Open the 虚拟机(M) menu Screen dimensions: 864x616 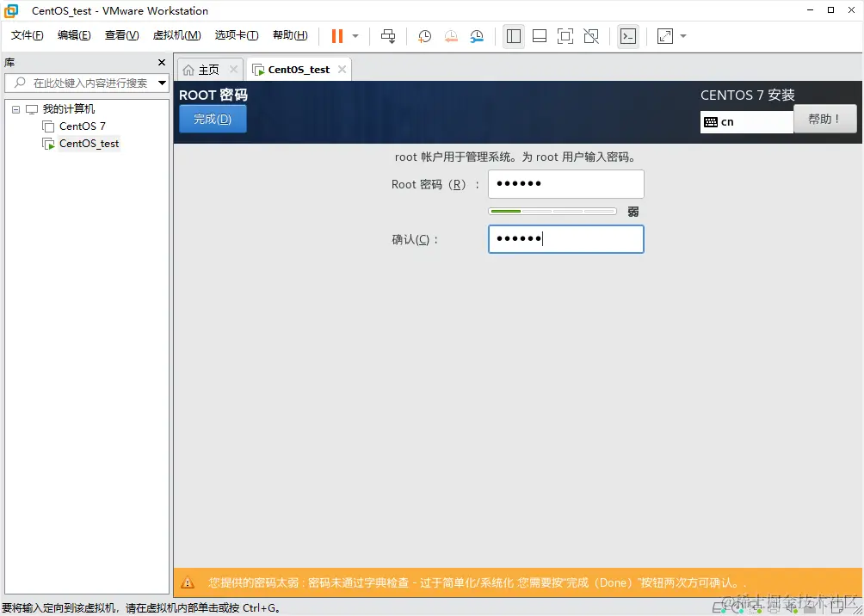176,35
